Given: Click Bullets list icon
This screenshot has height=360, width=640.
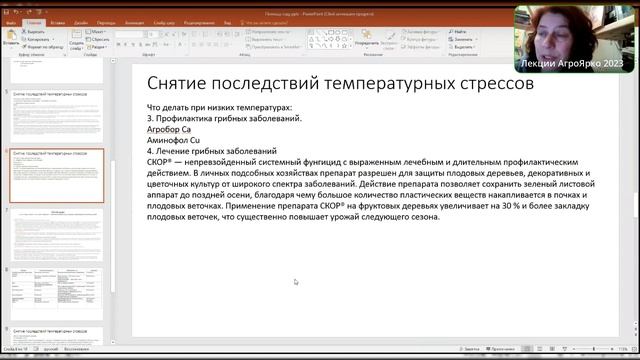Looking at the screenshot, I should tap(195, 34).
